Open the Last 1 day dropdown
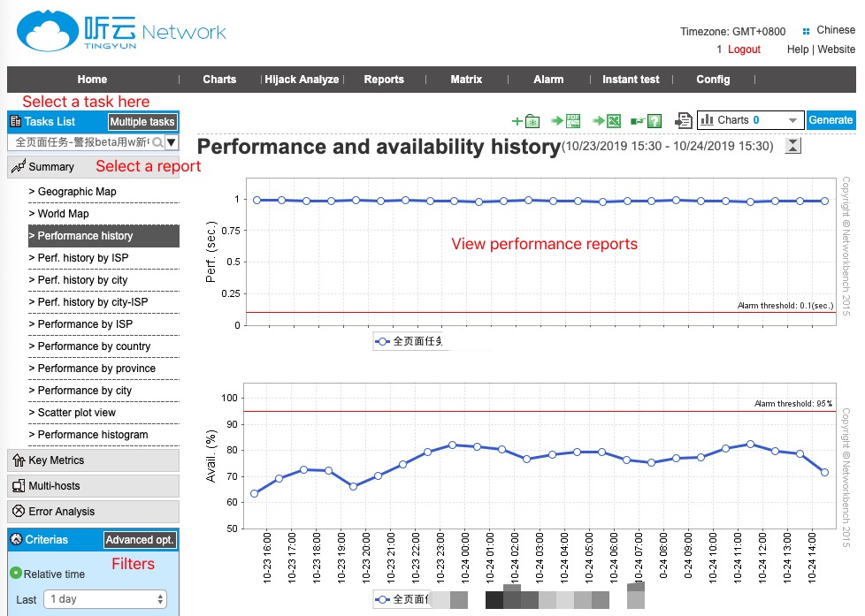This screenshot has width=865, height=616. tap(107, 599)
